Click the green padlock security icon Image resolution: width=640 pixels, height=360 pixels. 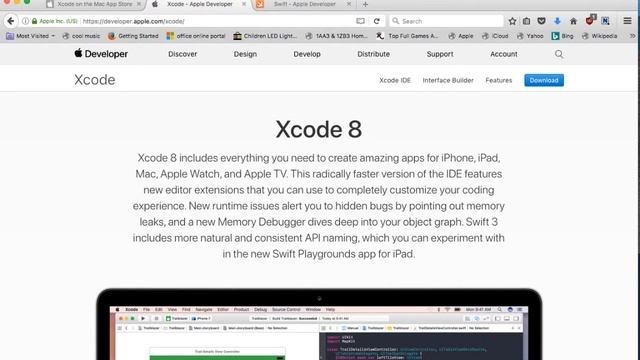pos(35,21)
